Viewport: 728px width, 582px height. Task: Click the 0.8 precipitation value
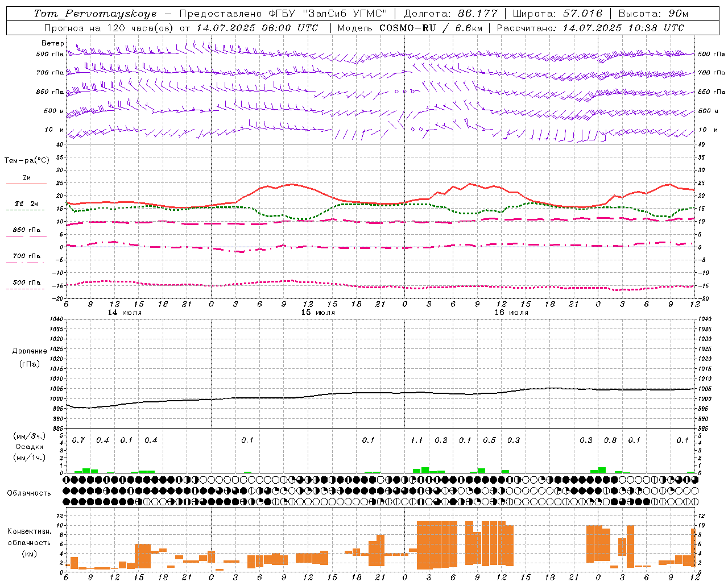pyautogui.click(x=610, y=440)
